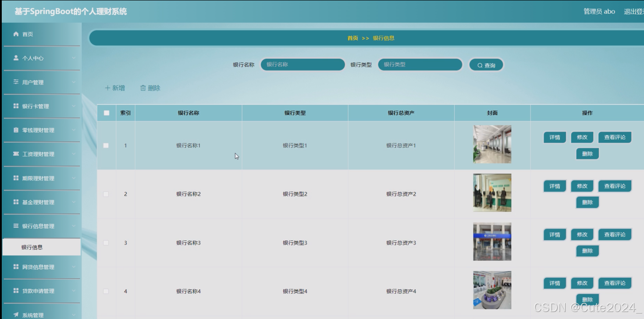Click the sliders icon beside 用户管理
This screenshot has width=644, height=319.
(x=16, y=82)
